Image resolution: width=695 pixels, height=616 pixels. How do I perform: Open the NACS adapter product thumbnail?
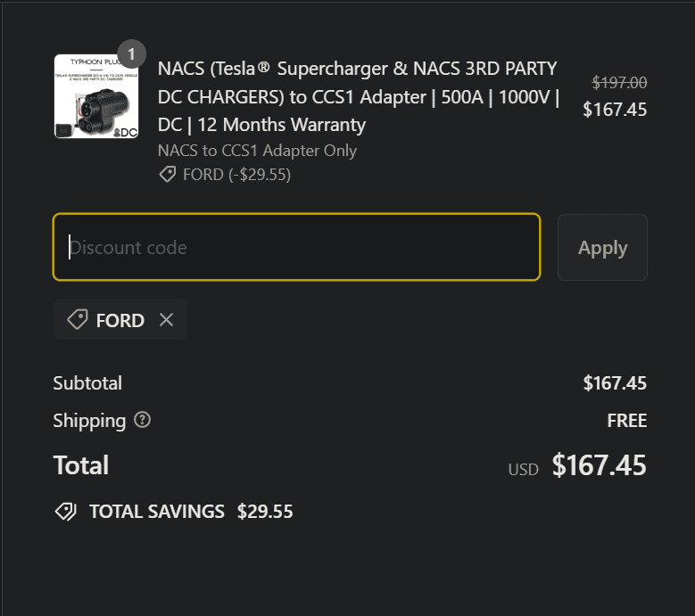tap(96, 96)
